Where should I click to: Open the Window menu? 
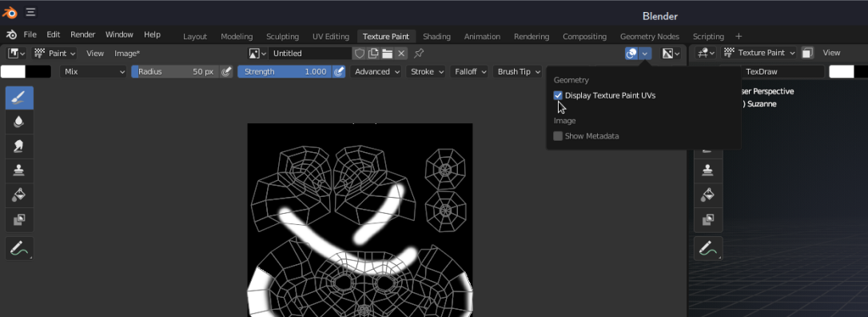point(119,34)
